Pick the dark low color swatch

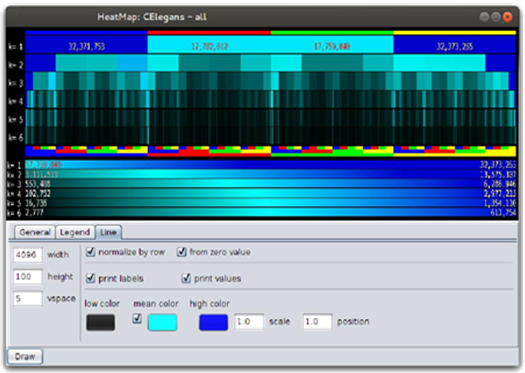[x=100, y=322]
